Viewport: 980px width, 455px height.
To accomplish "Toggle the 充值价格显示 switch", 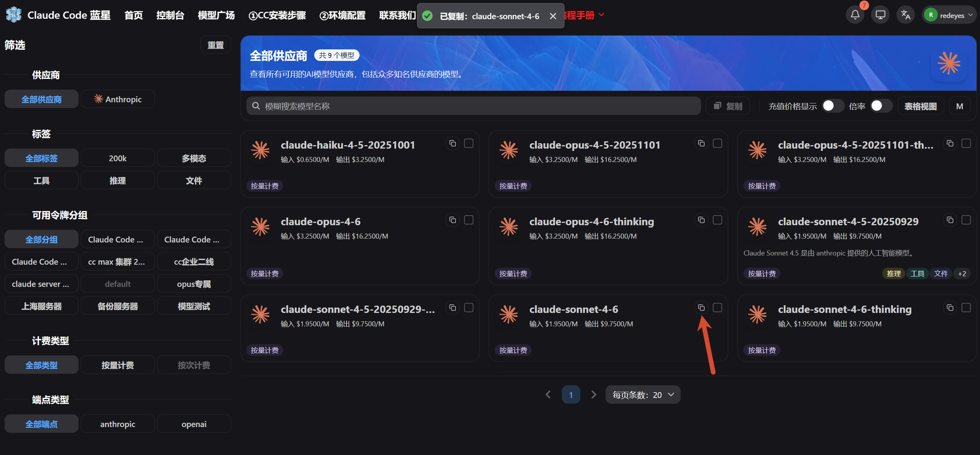I will (832, 106).
